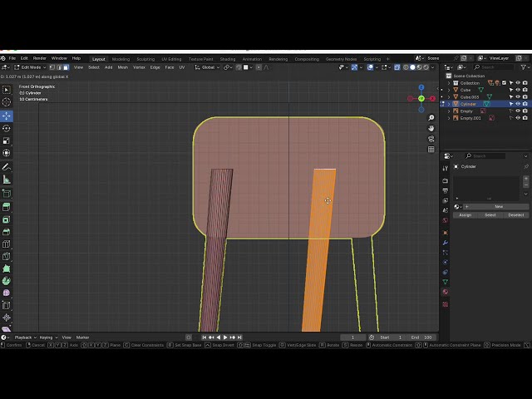The height and width of the screenshot is (399, 532).
Task: Open the Modifiers wrench tab in Properties
Action: coord(446,243)
